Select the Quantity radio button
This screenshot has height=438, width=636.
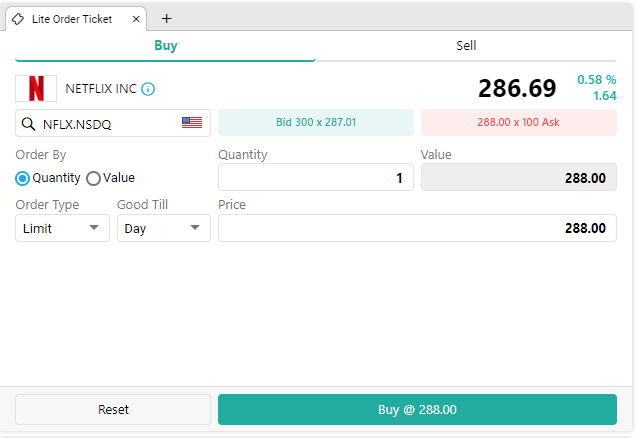point(22,178)
